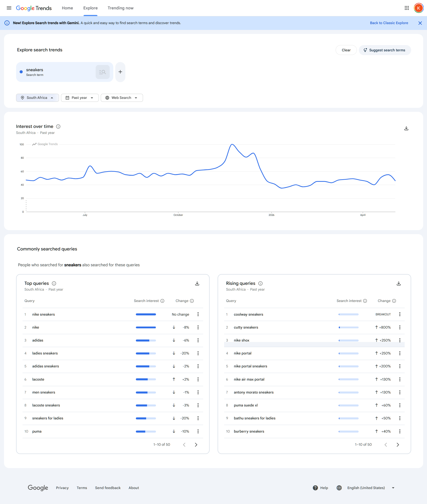Switch to the Trending now tab

(120, 8)
